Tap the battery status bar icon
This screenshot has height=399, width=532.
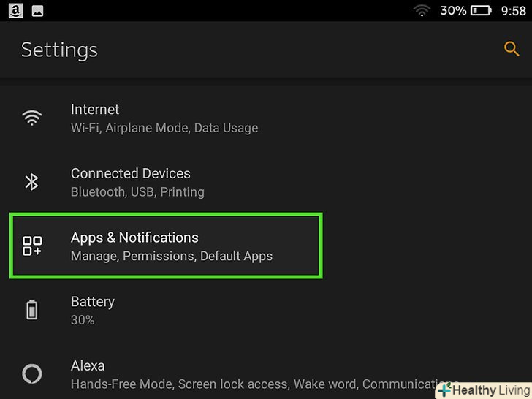(482, 10)
